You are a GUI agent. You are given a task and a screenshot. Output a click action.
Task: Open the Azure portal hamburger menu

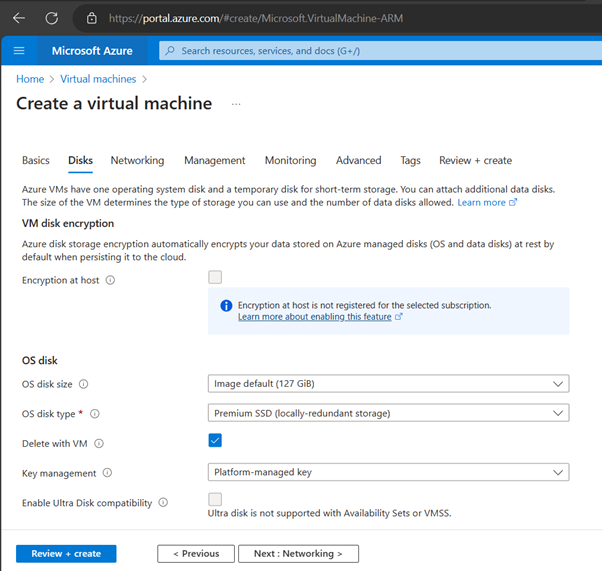click(x=19, y=51)
